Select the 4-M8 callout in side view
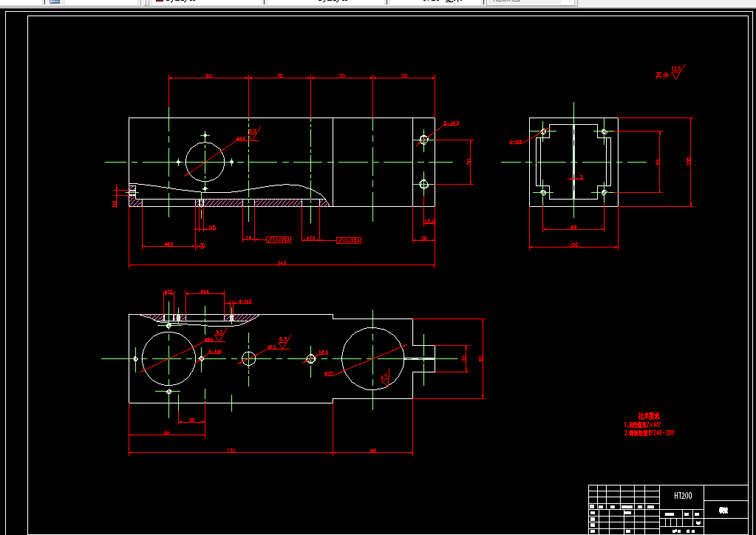Screen dimensions: 756x535 tap(515, 142)
